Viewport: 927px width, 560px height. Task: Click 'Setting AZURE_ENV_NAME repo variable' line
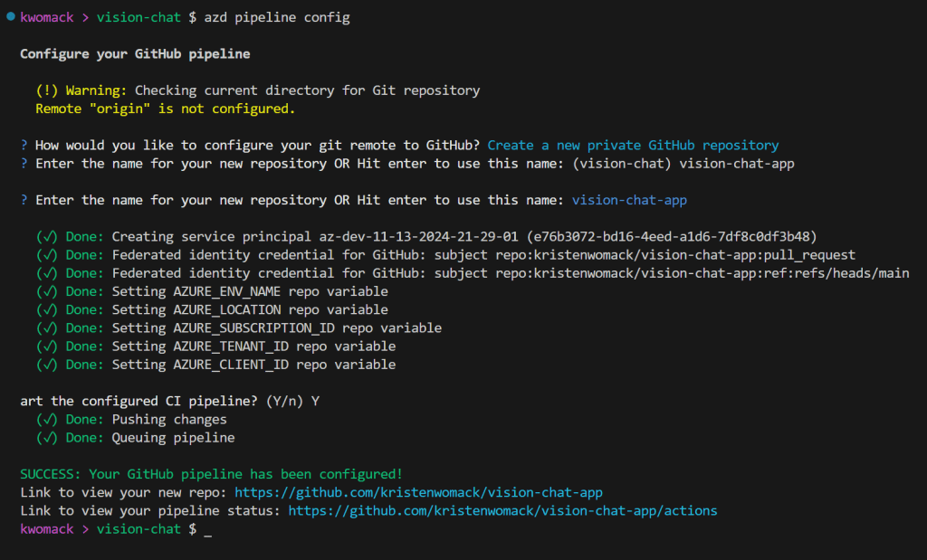tap(212, 292)
